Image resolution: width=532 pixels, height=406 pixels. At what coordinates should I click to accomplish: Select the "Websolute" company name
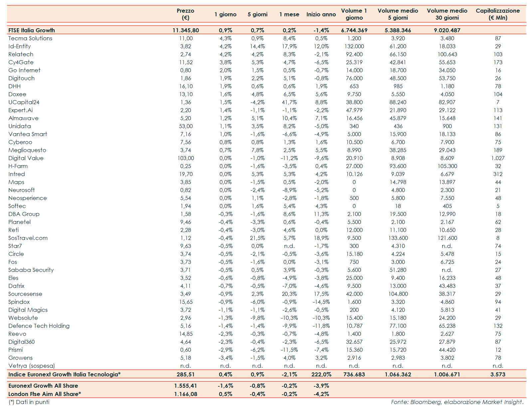click(x=23, y=318)
